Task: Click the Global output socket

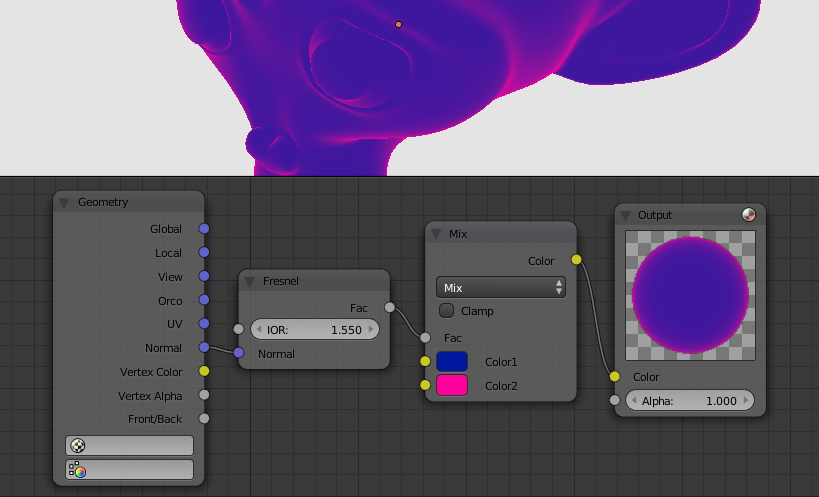Action: click(204, 229)
